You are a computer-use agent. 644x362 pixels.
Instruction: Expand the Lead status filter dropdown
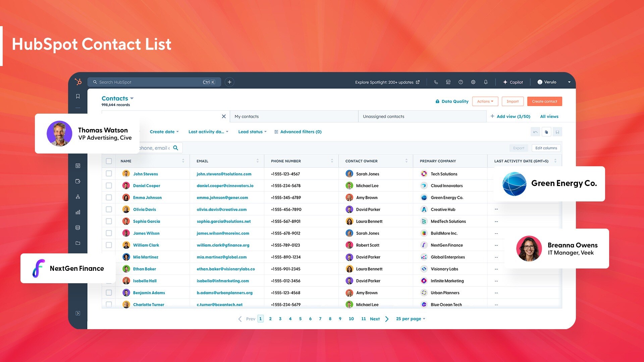coord(252,132)
